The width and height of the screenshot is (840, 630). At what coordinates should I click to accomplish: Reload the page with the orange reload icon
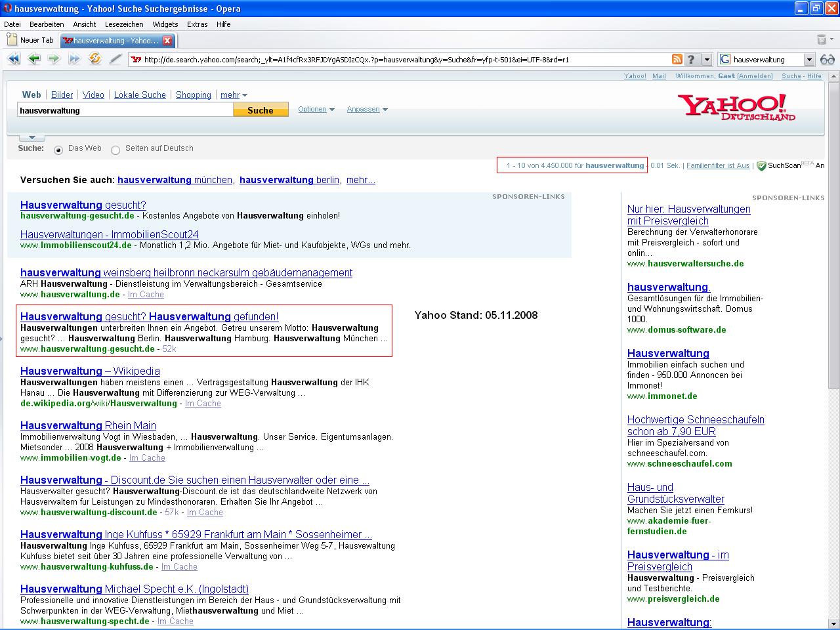point(95,59)
